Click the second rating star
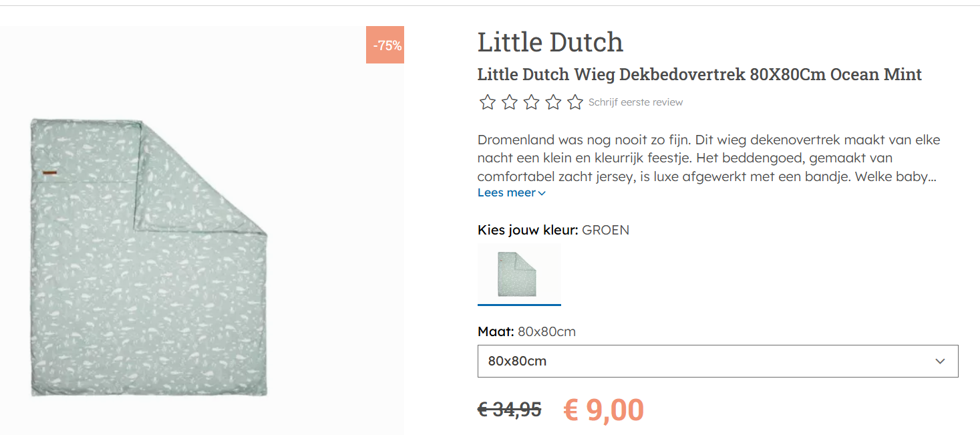This screenshot has width=980, height=435. pos(509,102)
